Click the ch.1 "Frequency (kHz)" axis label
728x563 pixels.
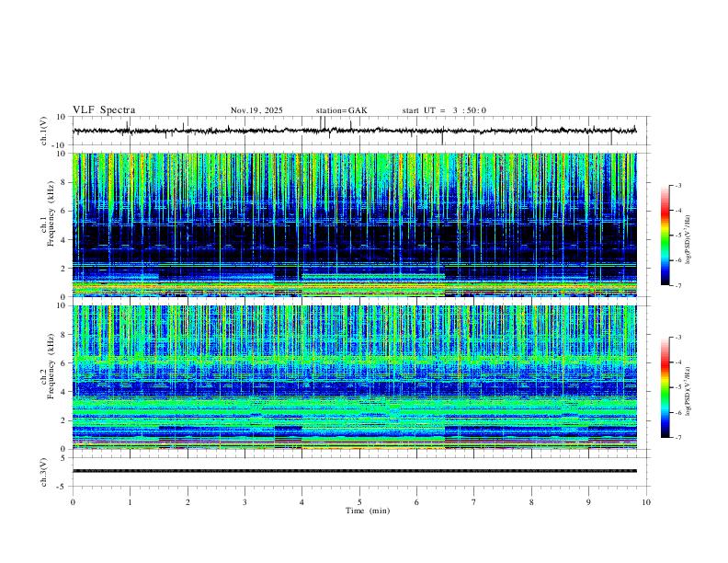[x=51, y=213]
